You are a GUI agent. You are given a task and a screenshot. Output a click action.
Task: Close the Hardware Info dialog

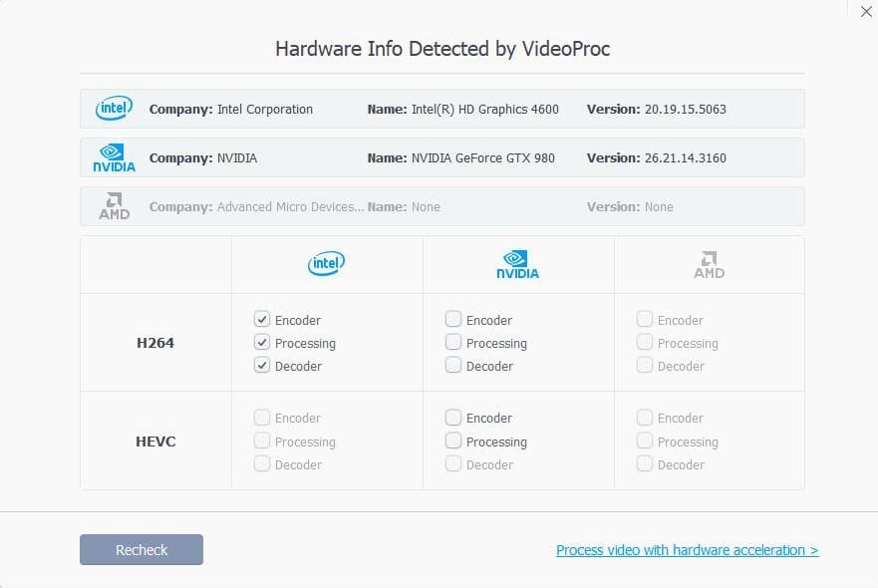point(863,11)
